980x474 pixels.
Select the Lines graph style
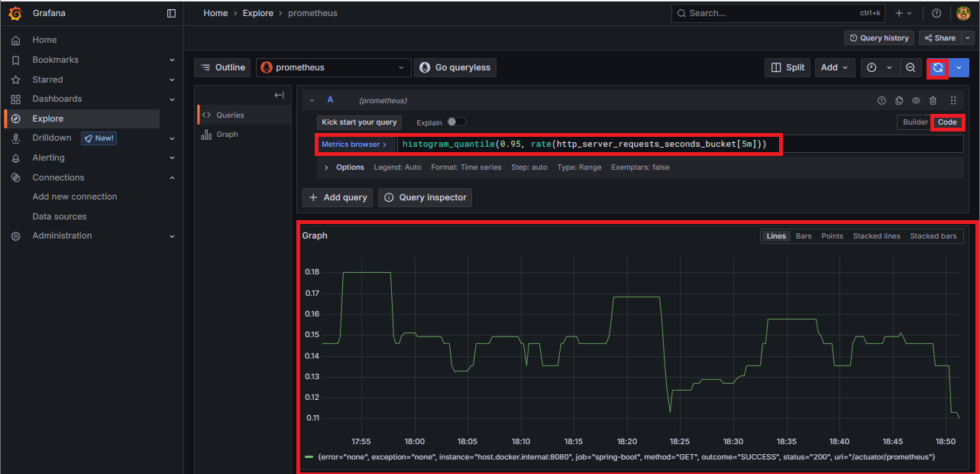pyautogui.click(x=776, y=236)
